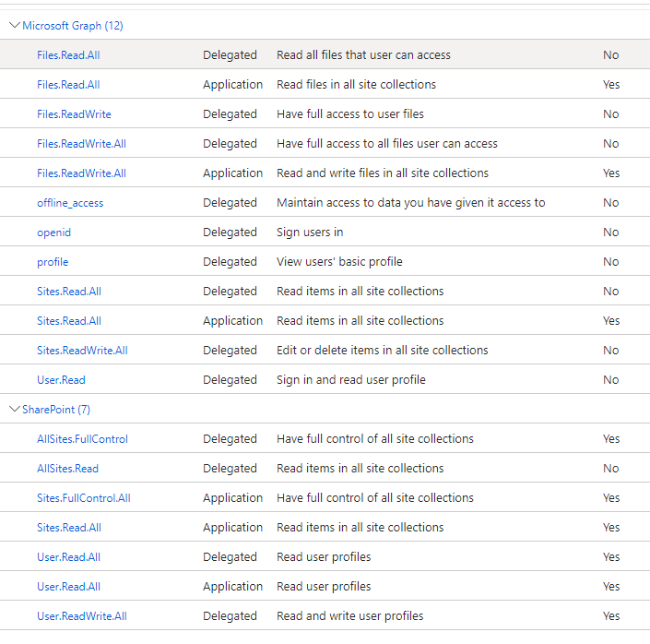Open the Delegated Files.Read.All permission

click(68, 55)
